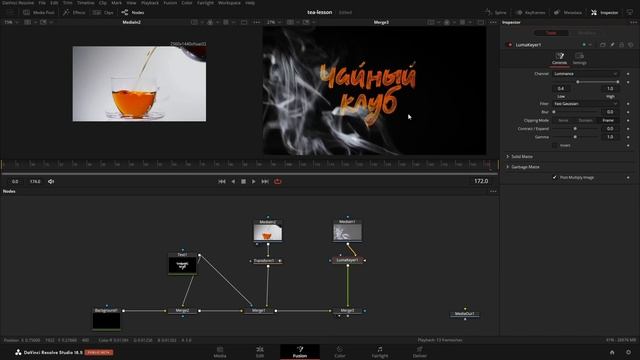Select the Settings tab in Inspector
The image size is (640, 360).
pyautogui.click(x=580, y=59)
